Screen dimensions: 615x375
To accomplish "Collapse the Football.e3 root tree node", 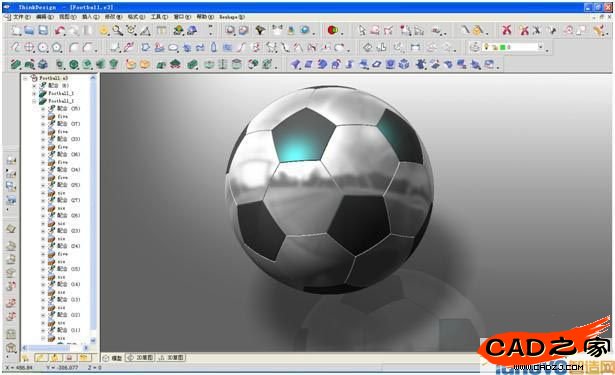I will click(25, 78).
